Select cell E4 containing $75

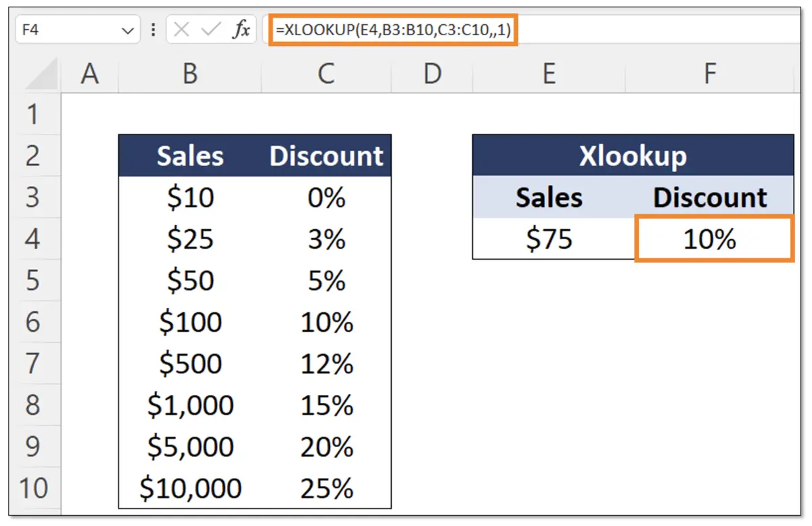(549, 239)
